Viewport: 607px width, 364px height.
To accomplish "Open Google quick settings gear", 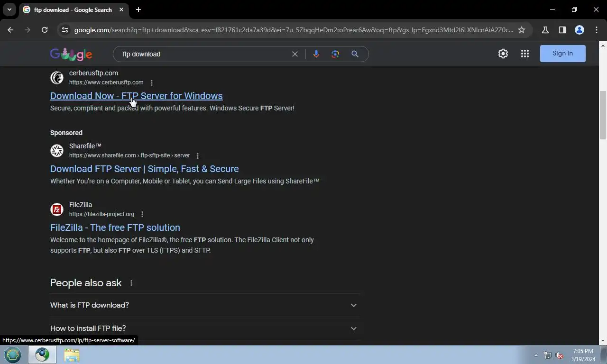I will coord(503,54).
